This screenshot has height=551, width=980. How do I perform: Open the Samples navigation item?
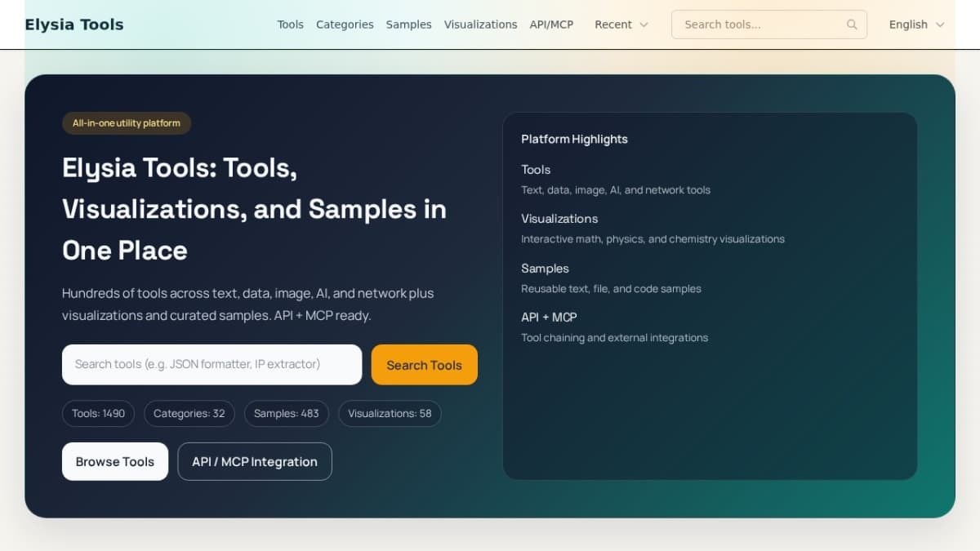(408, 24)
